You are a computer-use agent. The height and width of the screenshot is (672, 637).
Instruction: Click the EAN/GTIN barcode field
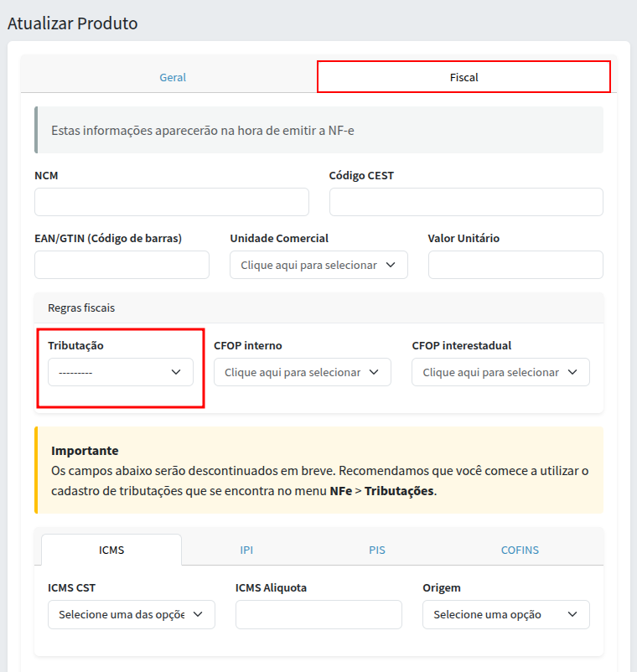pyautogui.click(x=122, y=265)
